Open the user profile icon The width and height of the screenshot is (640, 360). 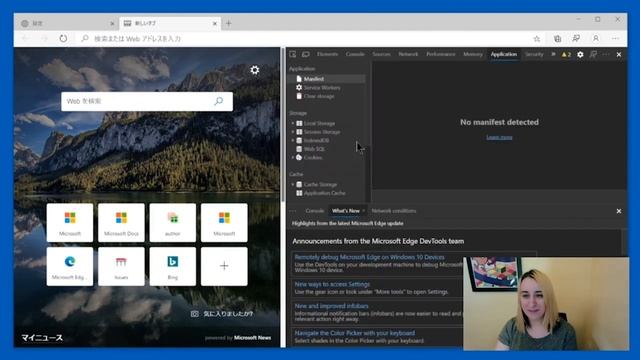click(x=596, y=39)
